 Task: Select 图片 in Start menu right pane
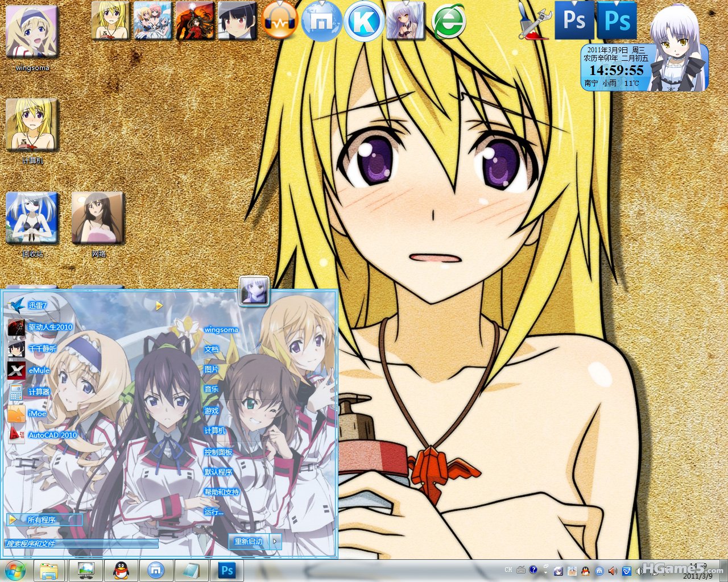[x=211, y=369]
